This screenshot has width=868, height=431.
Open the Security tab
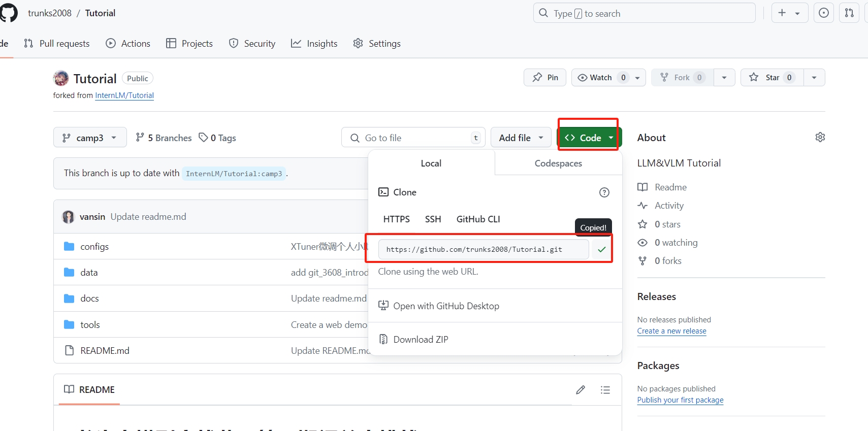coord(252,44)
